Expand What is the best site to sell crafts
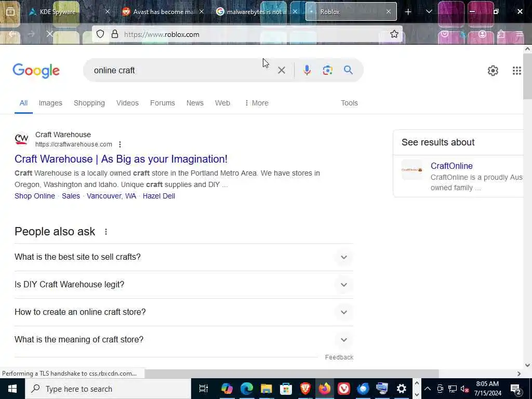This screenshot has height=399, width=532. 184,257
